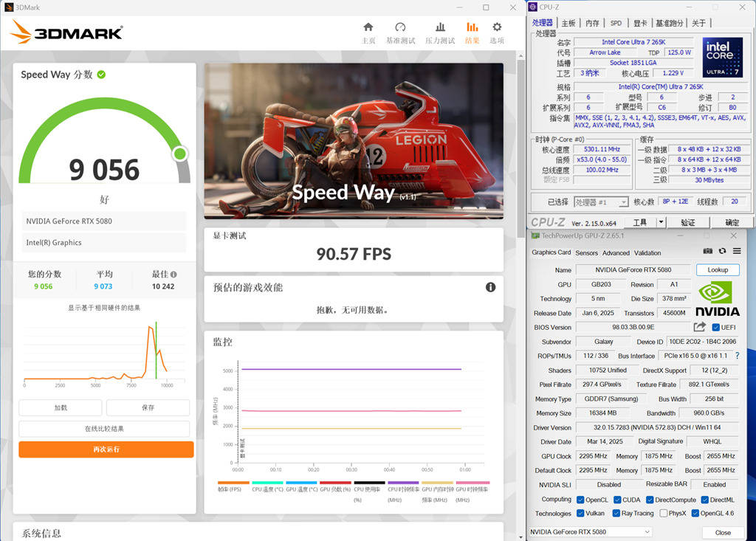This screenshot has height=541, width=756.
Task: Switch to CPU-Z 基准跑分 tab
Action: click(x=669, y=23)
